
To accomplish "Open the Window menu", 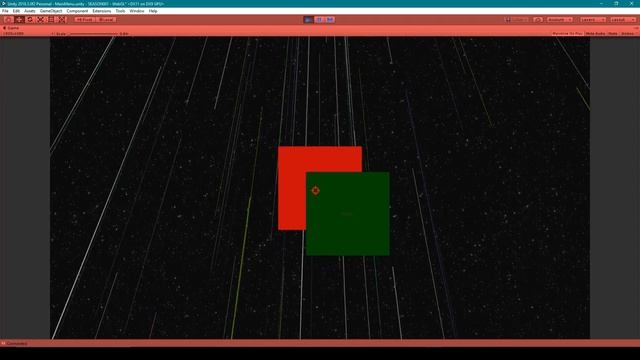I will [137, 11].
